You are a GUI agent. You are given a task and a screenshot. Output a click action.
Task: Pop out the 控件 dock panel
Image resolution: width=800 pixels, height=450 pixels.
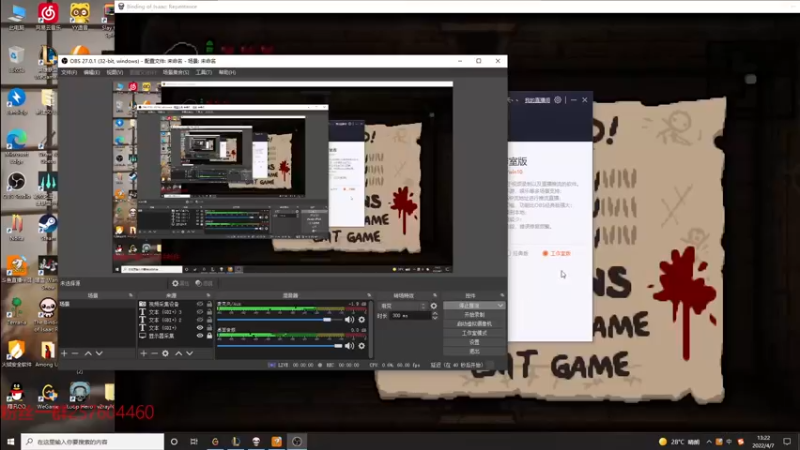point(502,295)
